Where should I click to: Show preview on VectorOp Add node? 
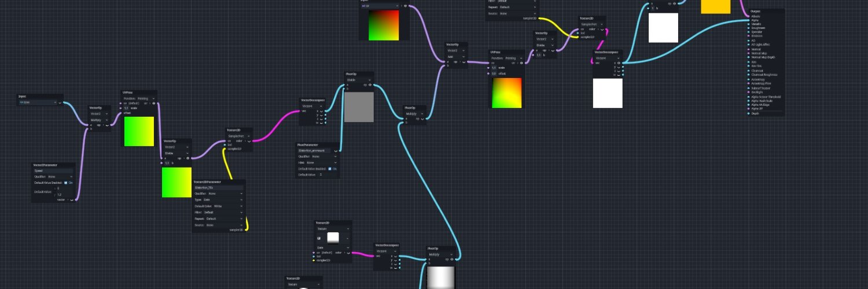tap(463, 61)
